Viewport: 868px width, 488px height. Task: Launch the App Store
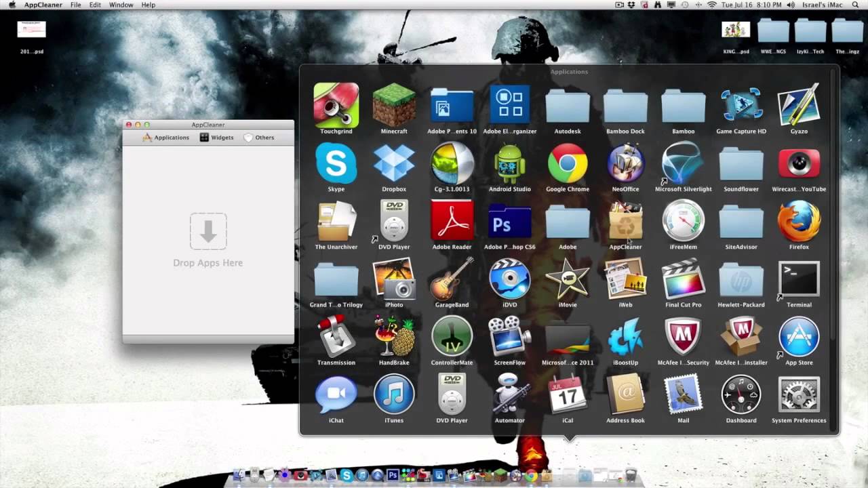point(799,337)
